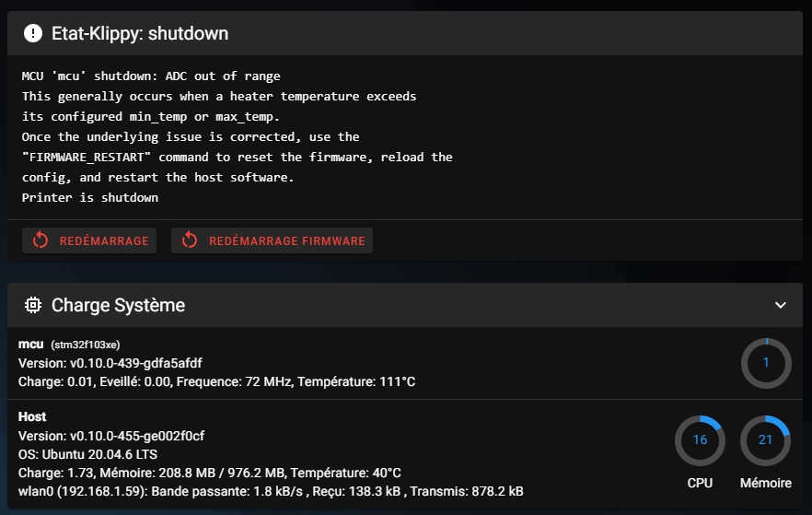Screen dimensions: 812x515
Task: Click the mcu load circular gauge
Action: pos(765,363)
